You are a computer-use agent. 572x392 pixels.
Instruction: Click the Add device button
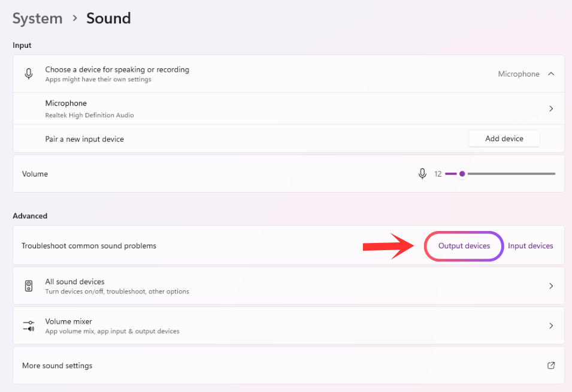504,139
